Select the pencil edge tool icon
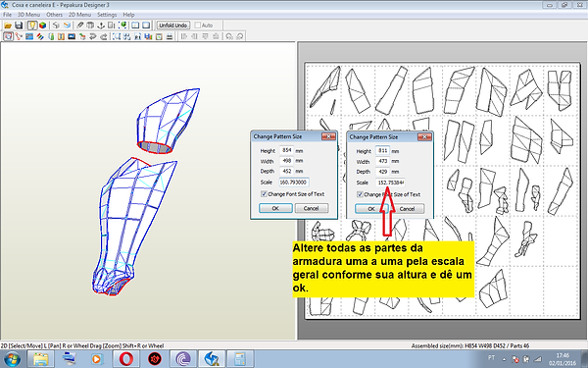The image size is (588, 368). [x=80, y=26]
